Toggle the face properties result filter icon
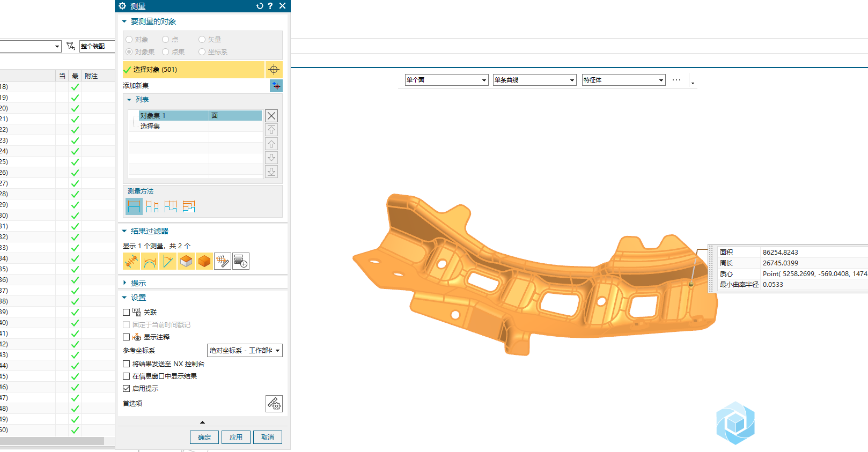Viewport: 868px width, 452px height. [186, 261]
